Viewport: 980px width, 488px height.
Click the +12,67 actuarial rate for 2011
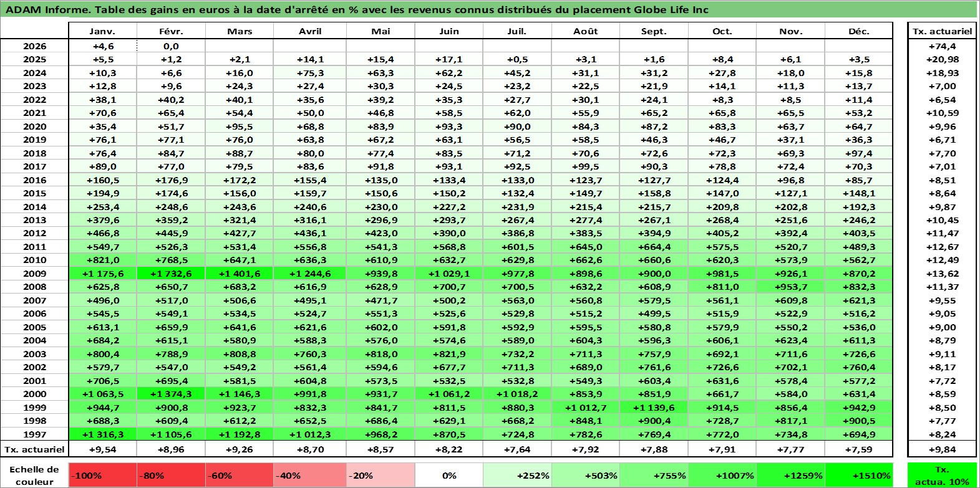click(942, 247)
